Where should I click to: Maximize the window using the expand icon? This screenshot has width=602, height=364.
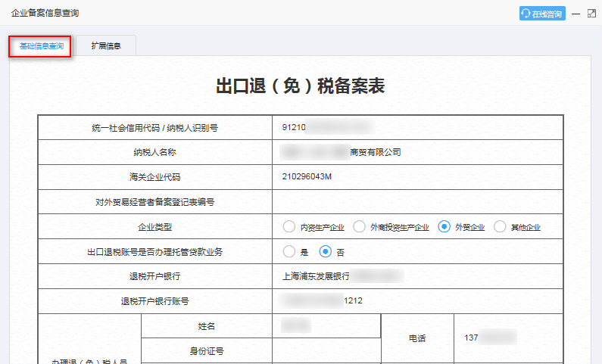pyautogui.click(x=591, y=14)
